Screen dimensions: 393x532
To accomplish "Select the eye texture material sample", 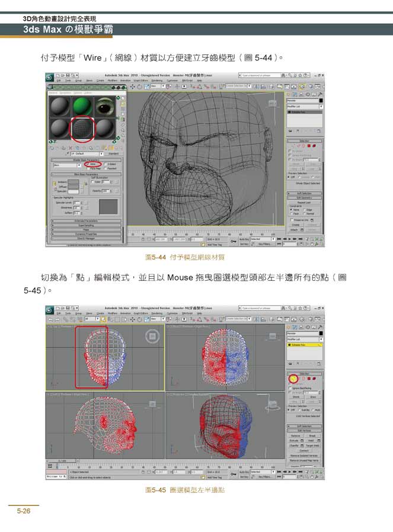I will click(104, 107).
